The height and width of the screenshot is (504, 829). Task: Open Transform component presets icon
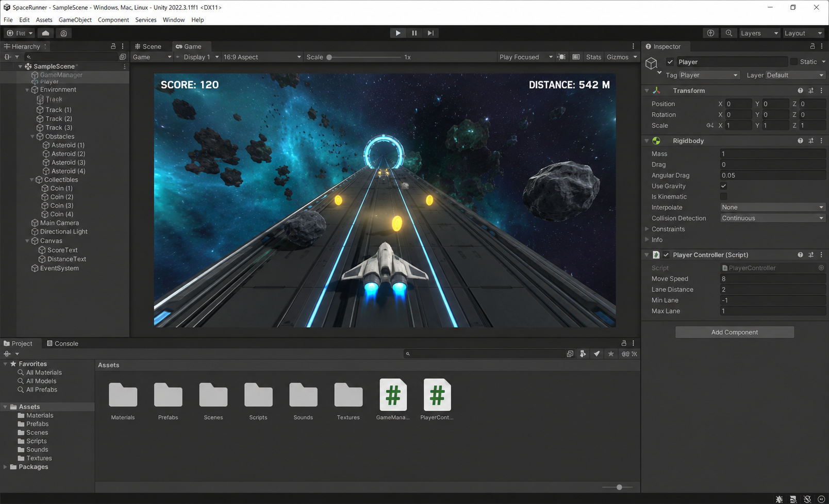point(811,91)
